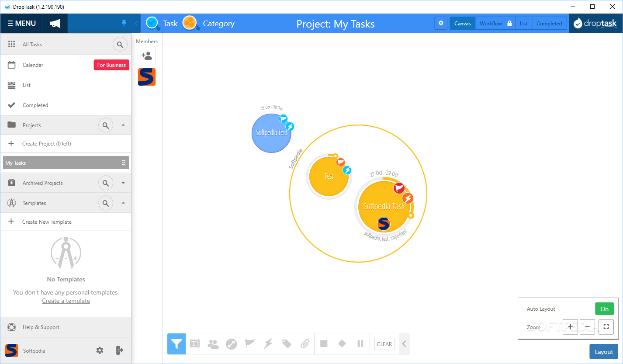Viewport: 623px width, 364px height.
Task: Fit canvas to screen icon
Action: tap(606, 327)
